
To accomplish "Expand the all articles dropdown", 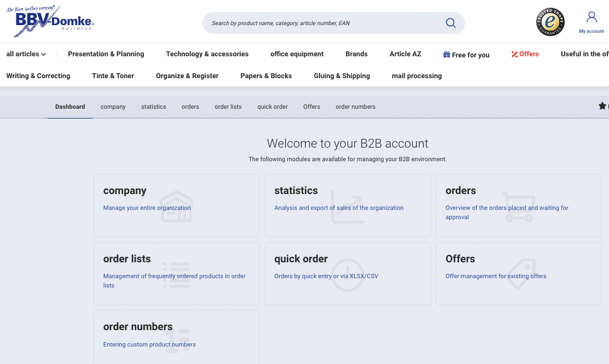I will click(26, 54).
